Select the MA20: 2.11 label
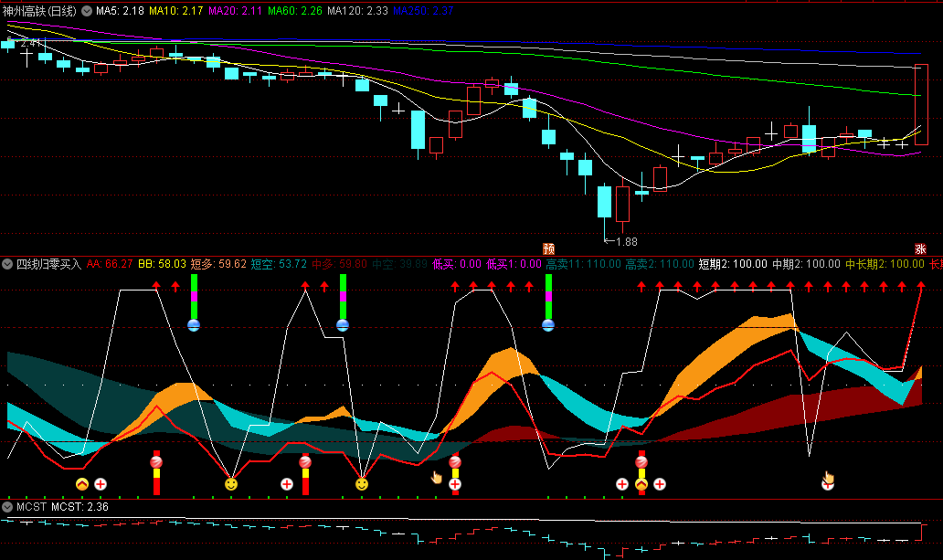The width and height of the screenshot is (943, 560). coord(235,11)
